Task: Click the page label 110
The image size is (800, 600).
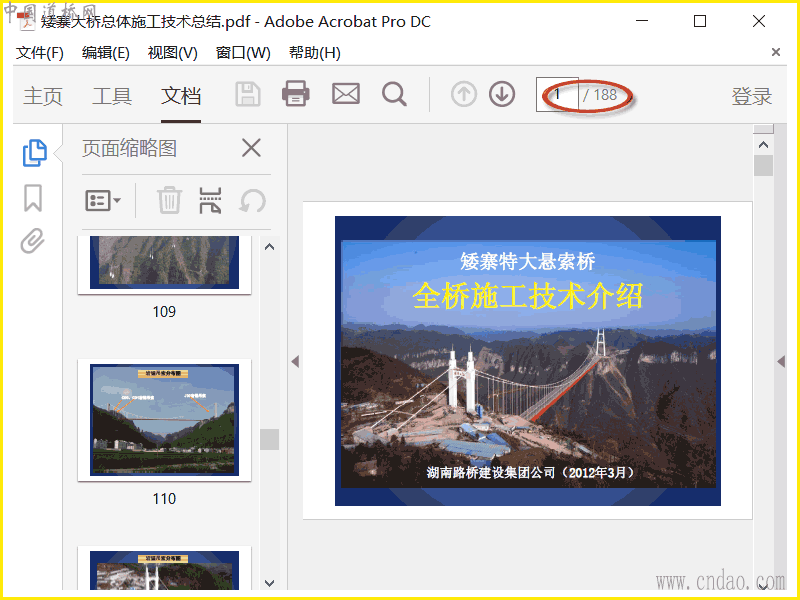Action: (x=164, y=498)
